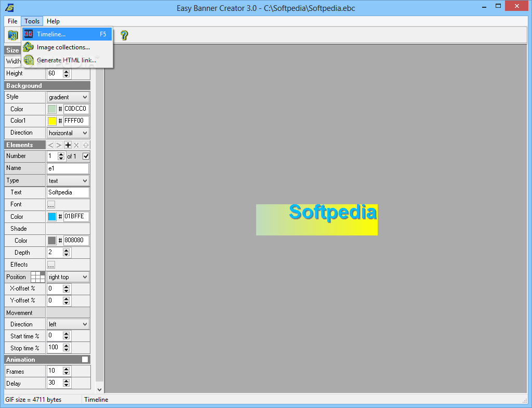The image size is (532, 408).
Task: Click the Frames value field 10
Action: tap(55, 371)
